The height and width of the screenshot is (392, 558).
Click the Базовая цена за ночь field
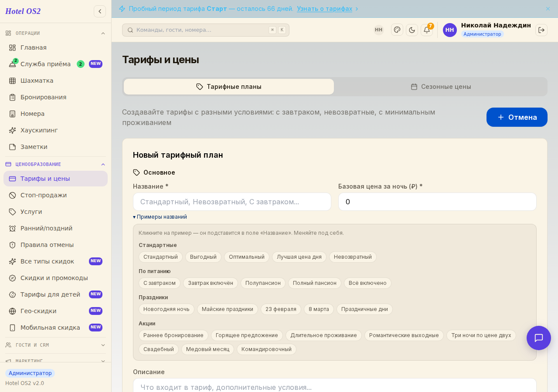click(437, 202)
